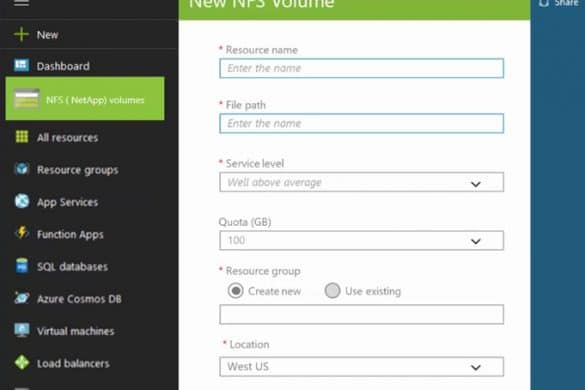Screen dimensions: 585x390
Task: Click the File path field label
Action: (x=245, y=105)
